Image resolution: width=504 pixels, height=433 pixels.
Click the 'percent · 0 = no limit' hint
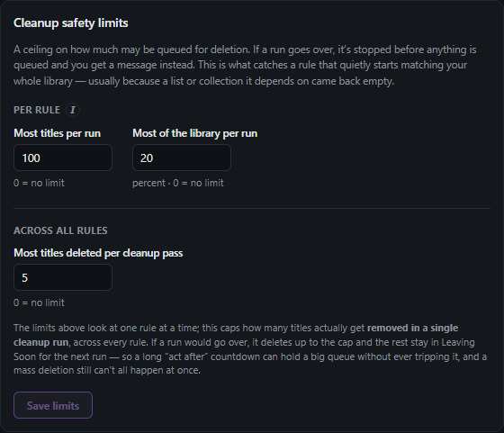178,183
